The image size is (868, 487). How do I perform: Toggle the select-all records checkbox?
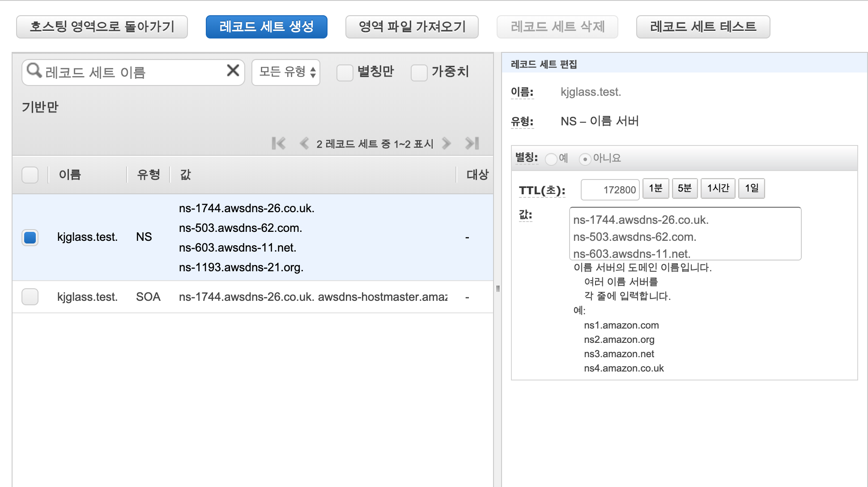coord(30,175)
